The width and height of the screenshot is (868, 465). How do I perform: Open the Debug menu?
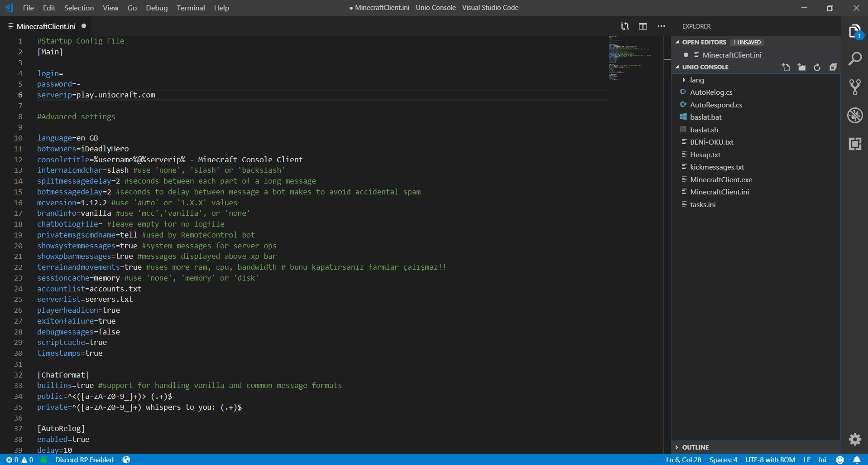tap(157, 8)
